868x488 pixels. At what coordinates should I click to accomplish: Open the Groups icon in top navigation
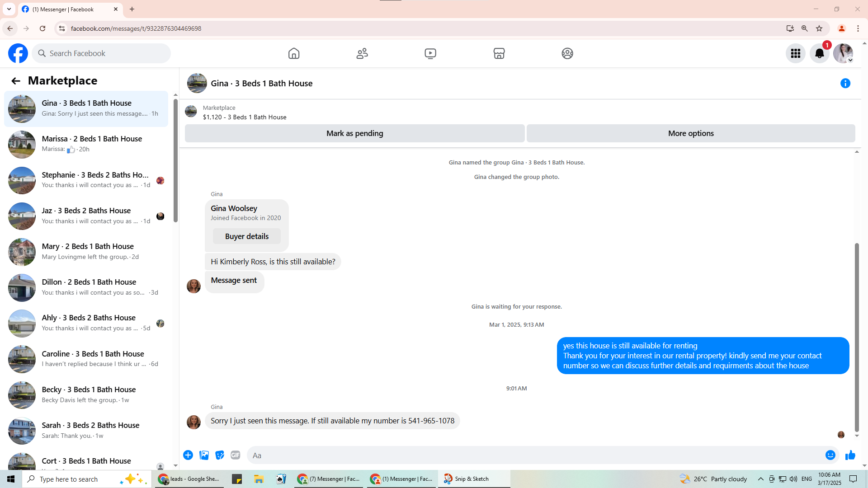coord(567,53)
